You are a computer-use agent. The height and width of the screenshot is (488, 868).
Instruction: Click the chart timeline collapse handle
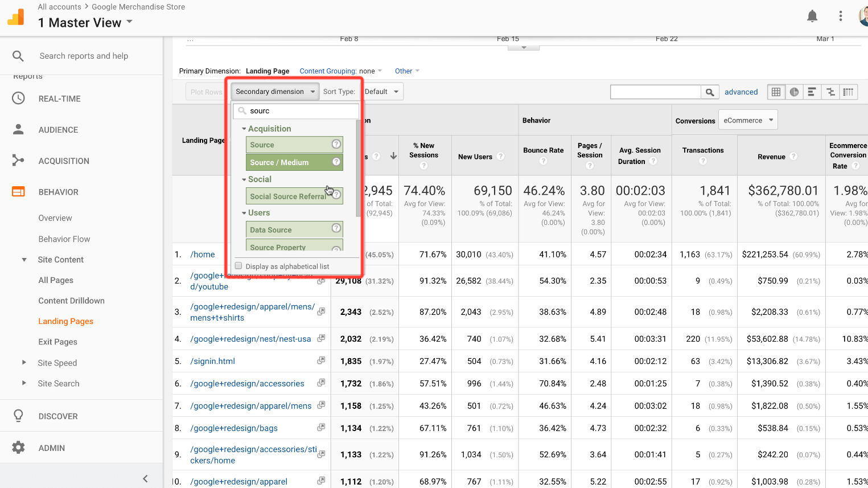[x=524, y=48]
